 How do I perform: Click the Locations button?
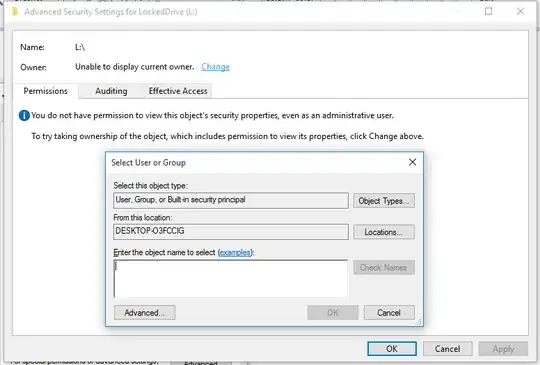384,232
